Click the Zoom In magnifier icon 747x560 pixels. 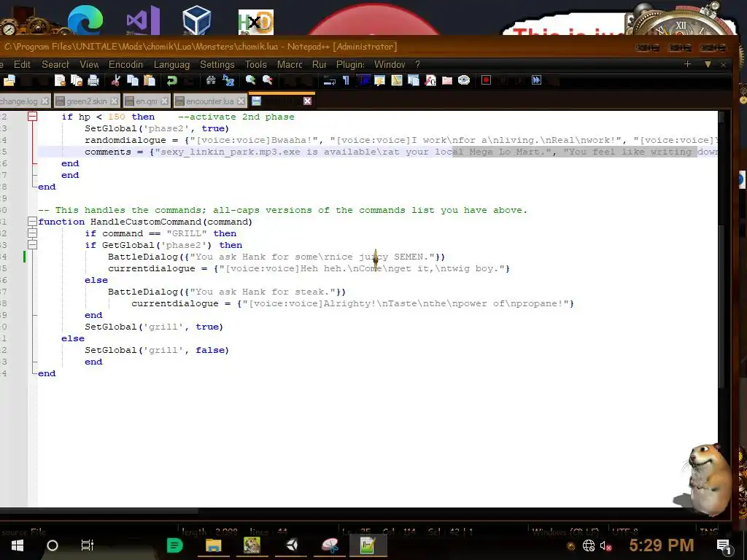[251, 80]
